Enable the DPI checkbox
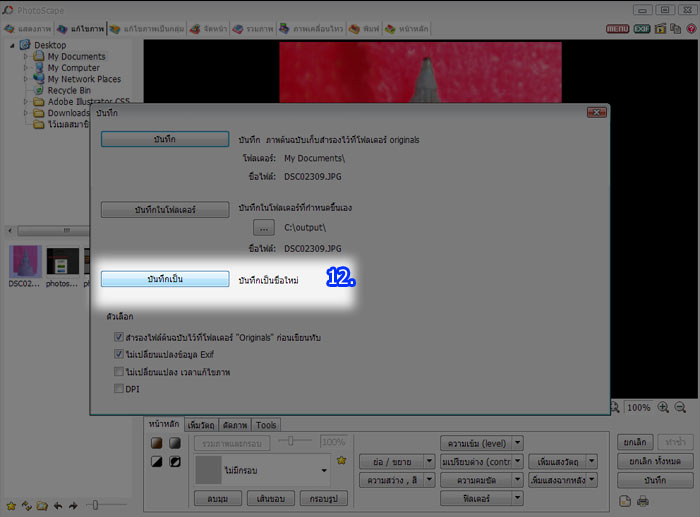 click(x=120, y=388)
